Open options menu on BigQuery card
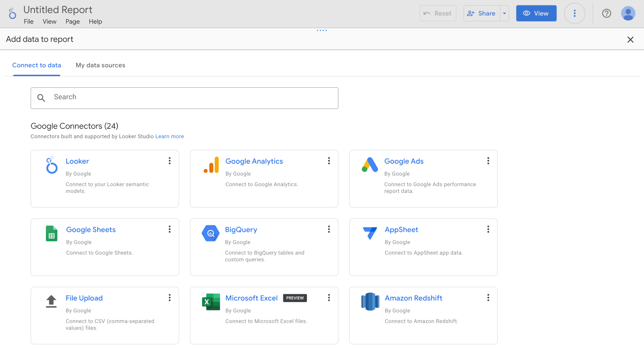The height and width of the screenshot is (348, 644). click(329, 229)
